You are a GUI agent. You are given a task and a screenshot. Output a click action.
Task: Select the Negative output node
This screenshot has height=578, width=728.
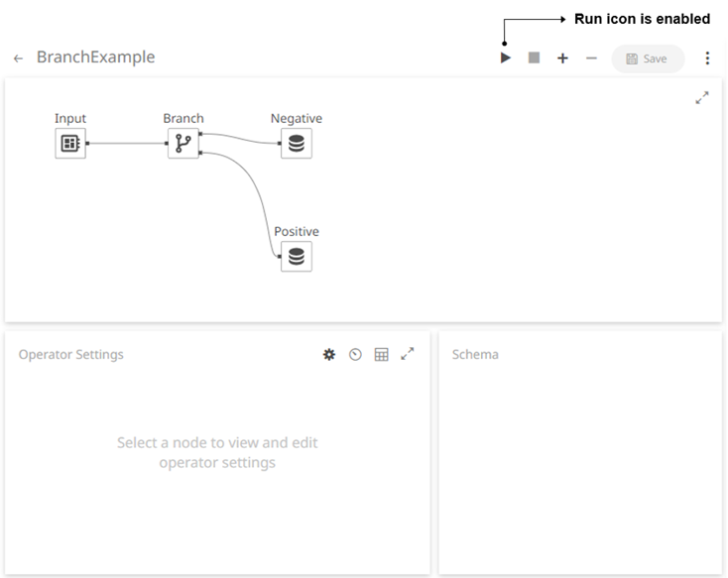[x=296, y=143]
